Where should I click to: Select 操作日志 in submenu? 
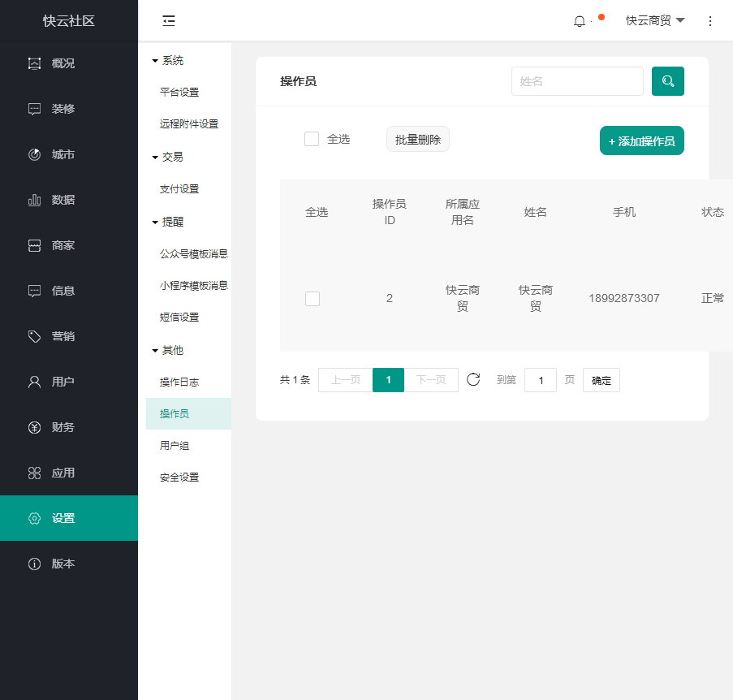179,382
